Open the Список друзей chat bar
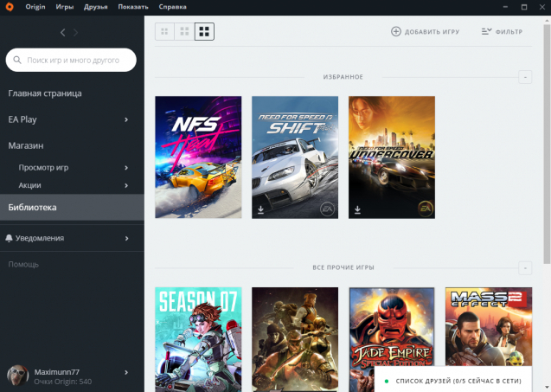 pyautogui.click(x=453, y=380)
